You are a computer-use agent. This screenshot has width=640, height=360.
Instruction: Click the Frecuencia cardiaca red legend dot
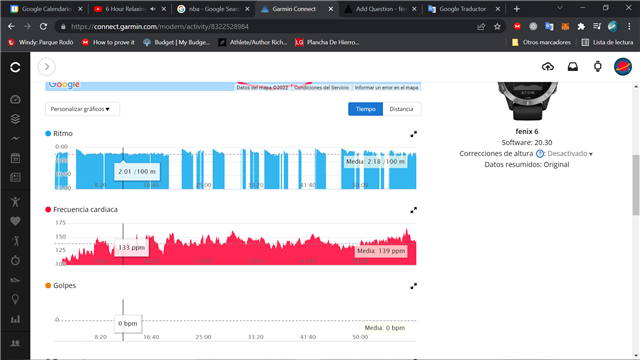coord(48,209)
